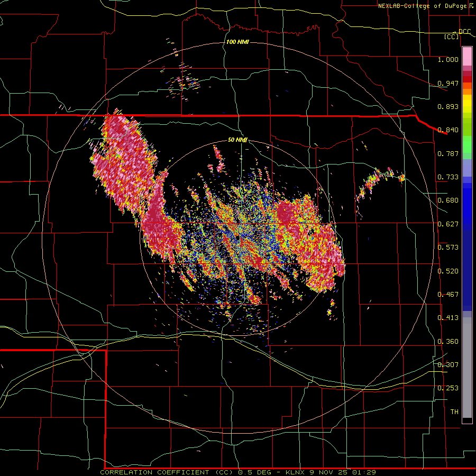This screenshot has width=476, height=476.
Task: Click the 0.360 legend value
Action: 448,342
